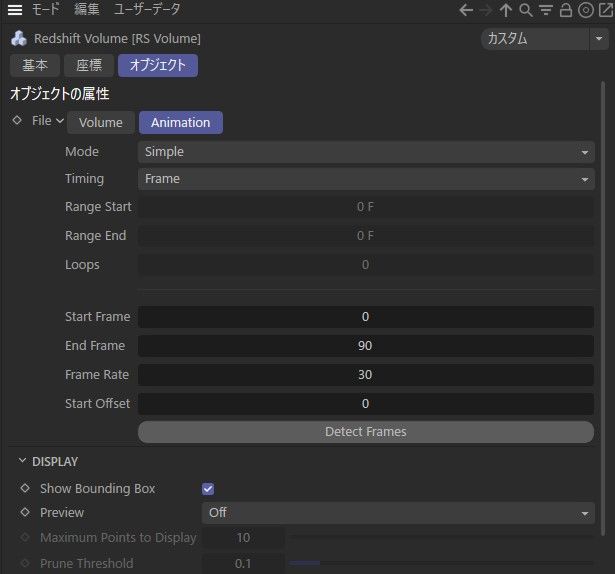This screenshot has width=615, height=574.
Task: Click the Frame Rate label
Action: [97, 375]
